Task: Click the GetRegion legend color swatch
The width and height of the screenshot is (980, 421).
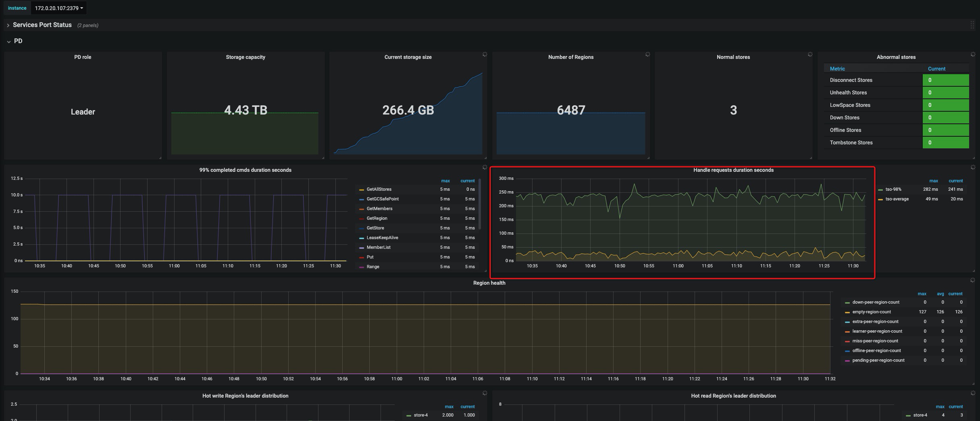Action: [x=362, y=219]
